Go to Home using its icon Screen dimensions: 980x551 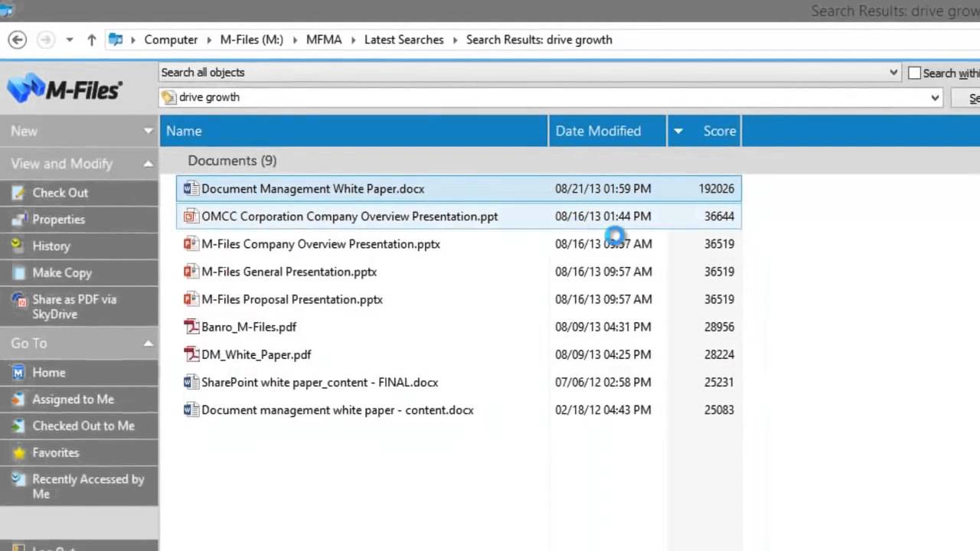tap(18, 373)
